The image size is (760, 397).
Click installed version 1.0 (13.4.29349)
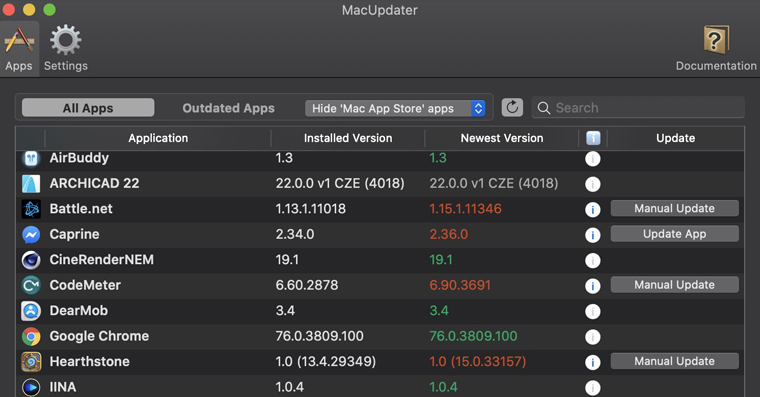(x=326, y=362)
